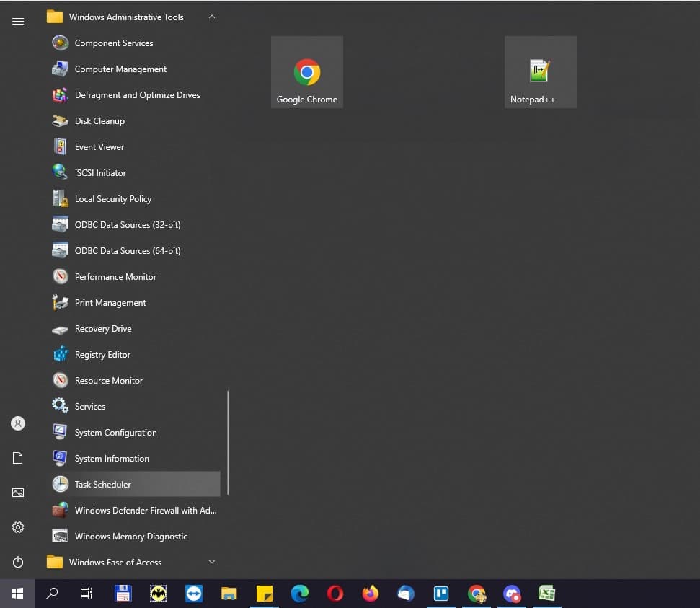The image size is (700, 608).
Task: Open Settings from the Start sidebar gear
Action: coord(18,527)
